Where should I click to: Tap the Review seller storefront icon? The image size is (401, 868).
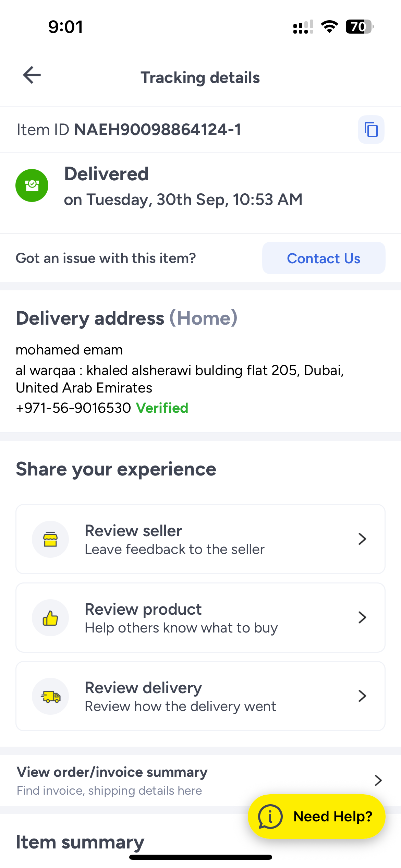(50, 539)
